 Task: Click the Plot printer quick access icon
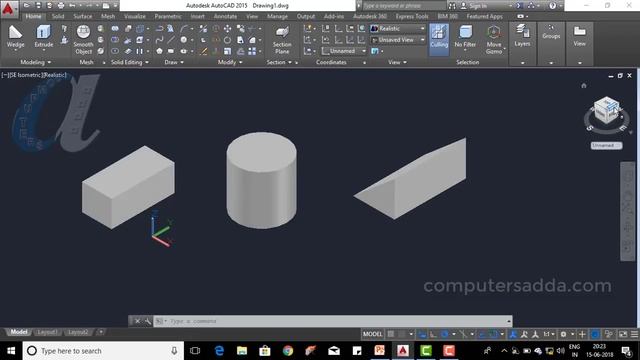(61, 6)
